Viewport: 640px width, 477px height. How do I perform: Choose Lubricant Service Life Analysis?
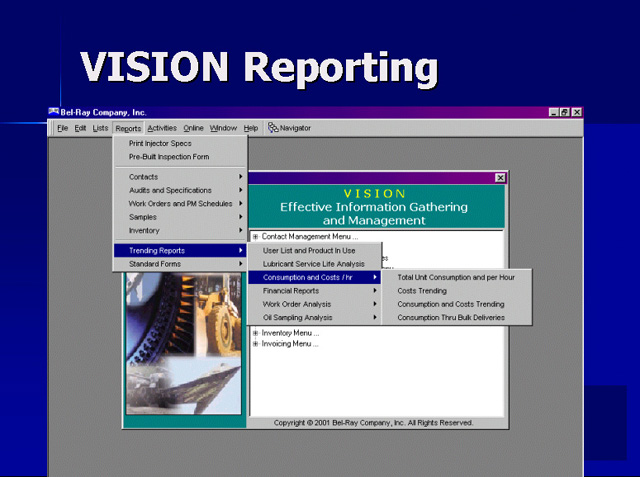pos(315,264)
